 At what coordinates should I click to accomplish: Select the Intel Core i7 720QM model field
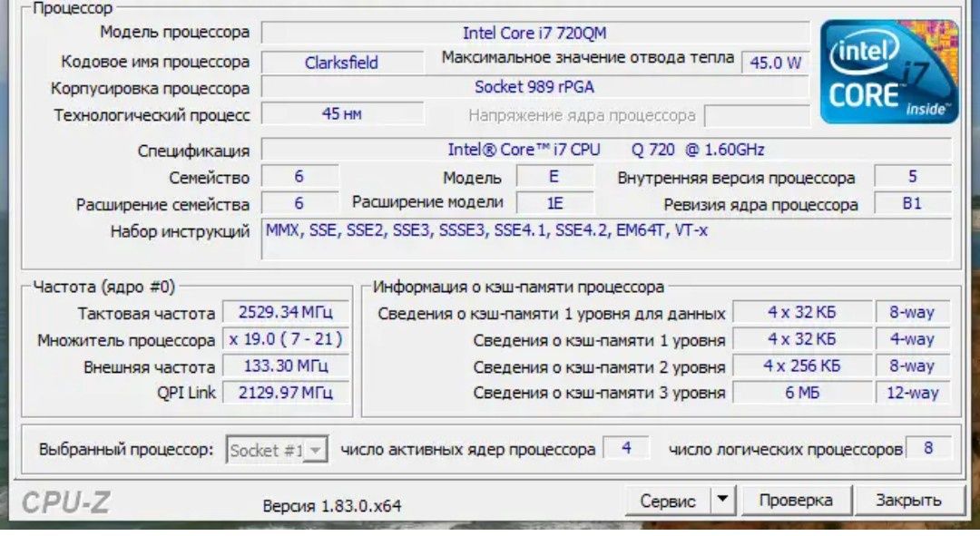535,33
